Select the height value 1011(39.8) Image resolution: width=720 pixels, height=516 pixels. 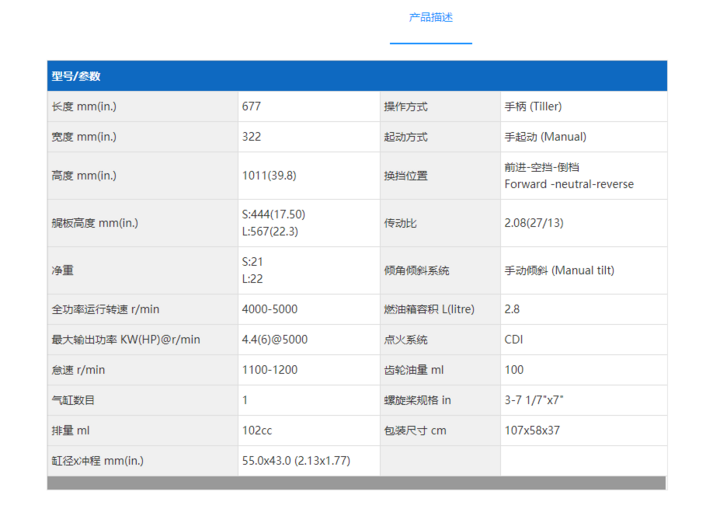[269, 176]
